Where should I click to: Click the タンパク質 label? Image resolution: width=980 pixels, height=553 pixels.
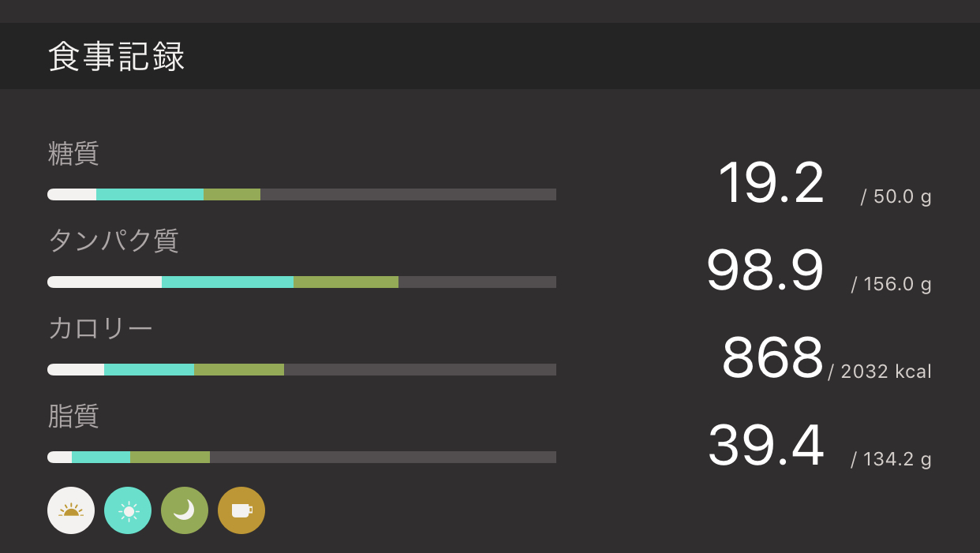click(114, 241)
